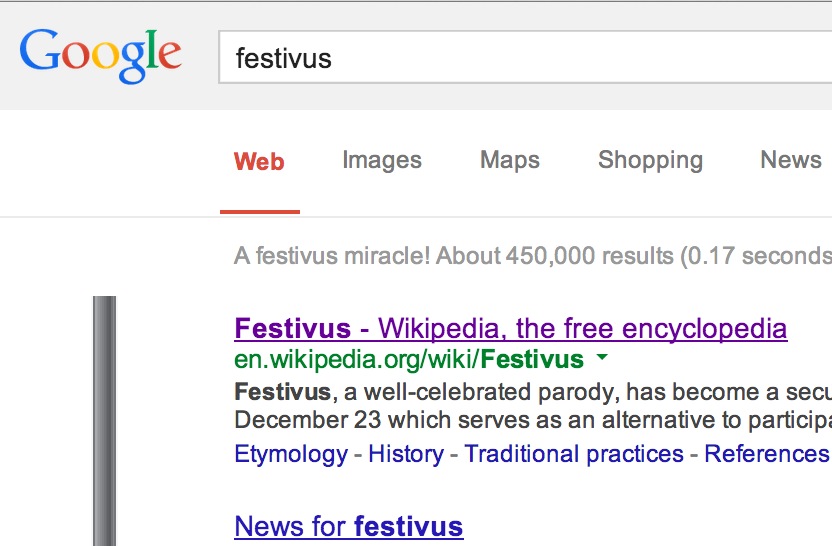Image resolution: width=832 pixels, height=546 pixels.
Task: Click the aluminum Festivus pole graphic
Action: (x=104, y=420)
